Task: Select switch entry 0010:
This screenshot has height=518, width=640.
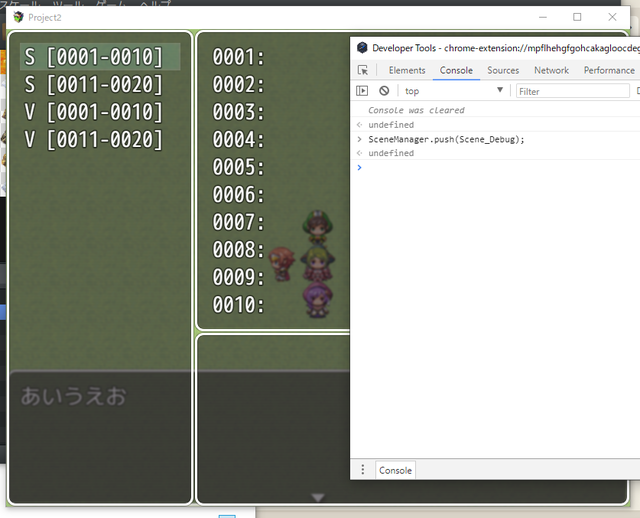Action: pyautogui.click(x=238, y=305)
